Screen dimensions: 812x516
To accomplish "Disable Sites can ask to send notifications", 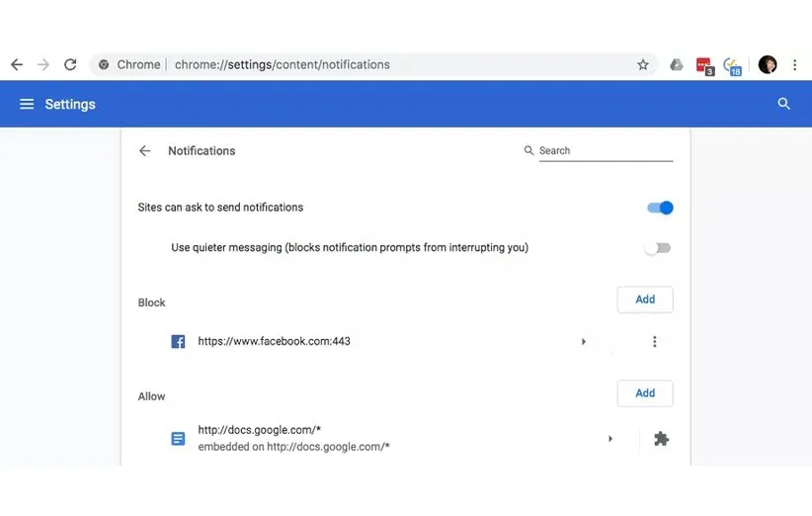I will point(660,208).
